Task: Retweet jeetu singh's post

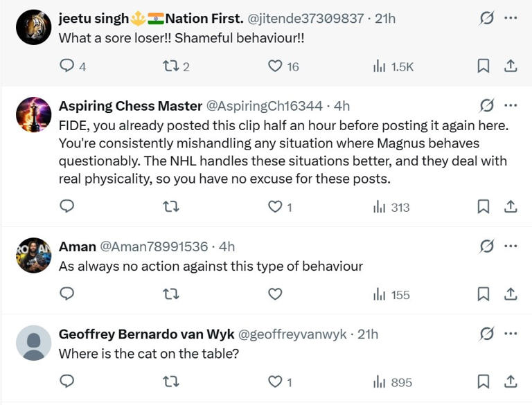Action: click(170, 66)
